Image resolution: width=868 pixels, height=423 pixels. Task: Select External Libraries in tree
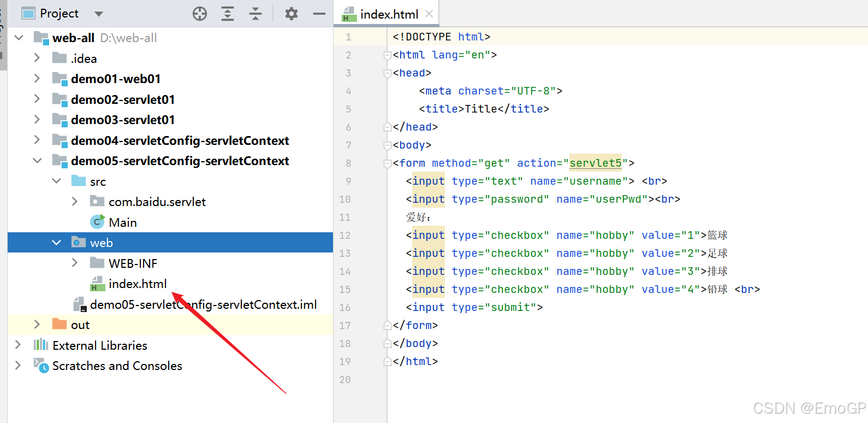(x=100, y=345)
